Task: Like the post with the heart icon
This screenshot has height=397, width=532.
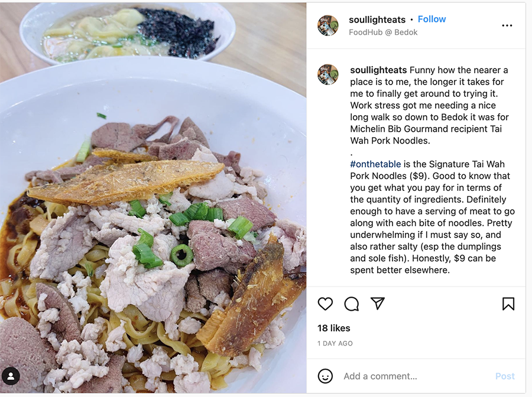Action: click(x=325, y=304)
